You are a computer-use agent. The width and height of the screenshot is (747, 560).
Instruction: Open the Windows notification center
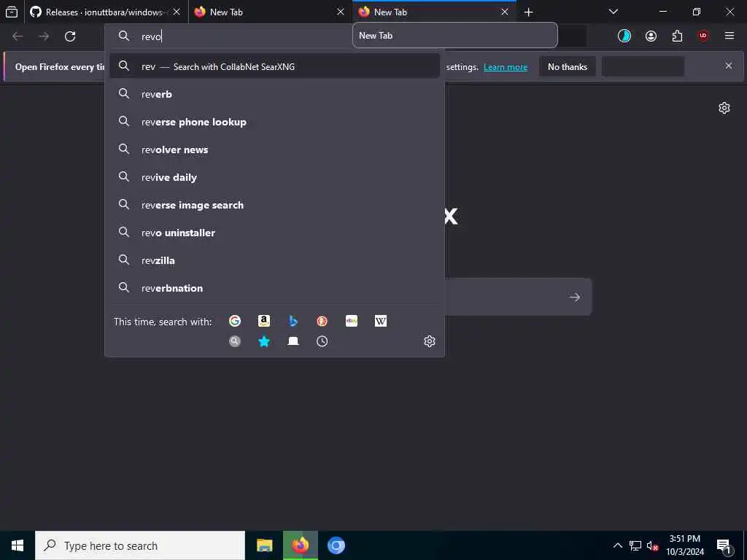724,545
